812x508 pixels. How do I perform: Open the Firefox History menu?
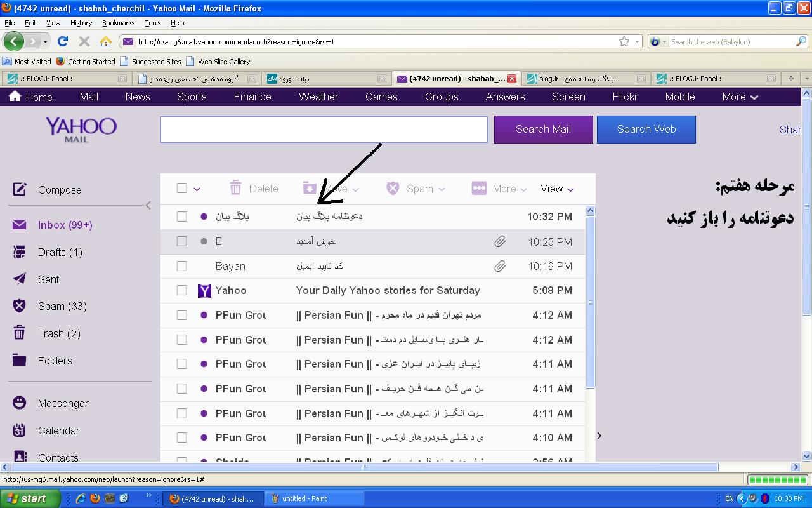[81, 23]
